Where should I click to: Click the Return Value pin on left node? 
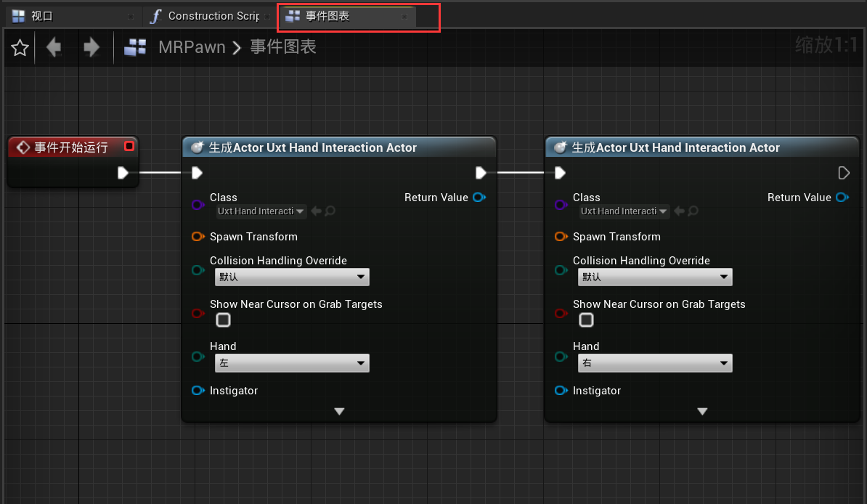(x=479, y=198)
